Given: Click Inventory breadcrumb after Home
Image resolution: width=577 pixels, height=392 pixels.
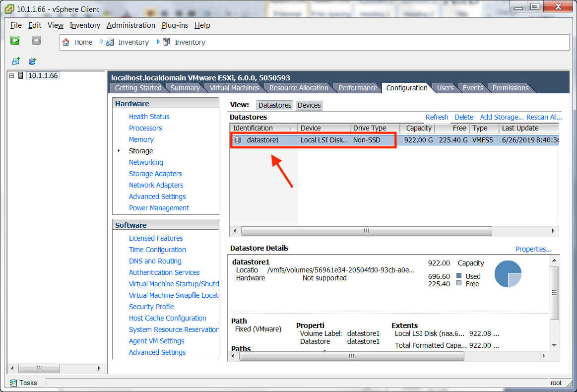Looking at the screenshot, I should 133,42.
